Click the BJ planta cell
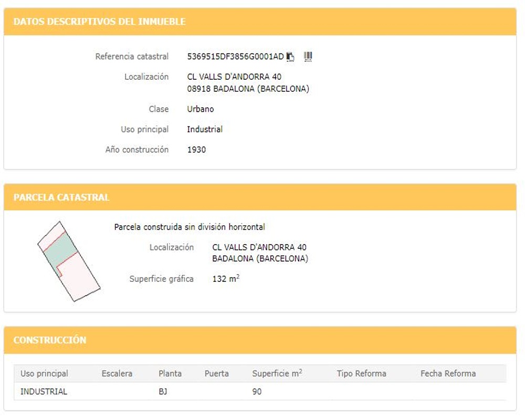The height and width of the screenshot is (420, 525). pyautogui.click(x=163, y=392)
